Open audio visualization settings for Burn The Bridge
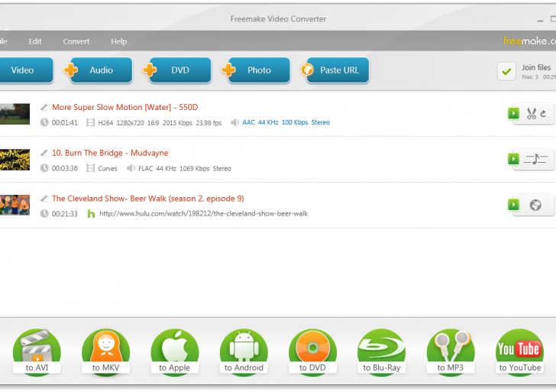The image size is (556, 392). click(x=535, y=159)
